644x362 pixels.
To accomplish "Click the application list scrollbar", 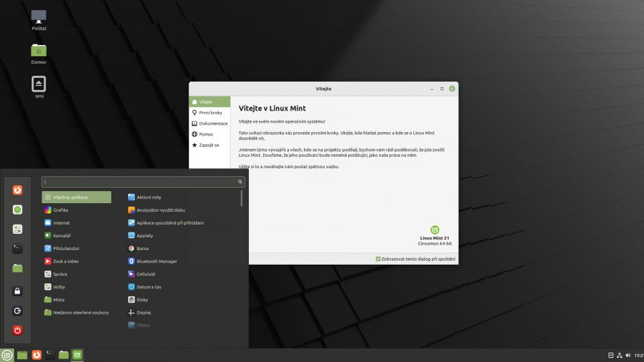I will pyautogui.click(x=241, y=198).
